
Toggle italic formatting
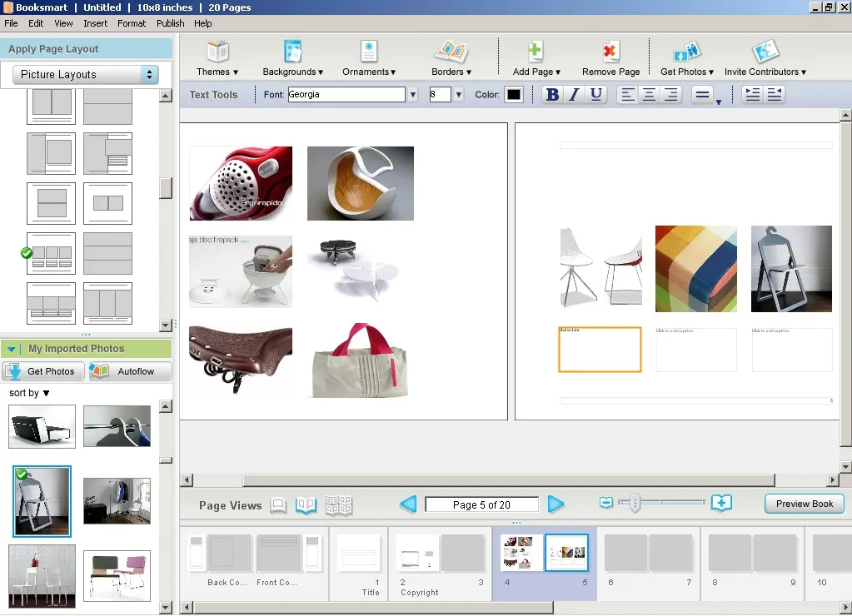tap(574, 95)
